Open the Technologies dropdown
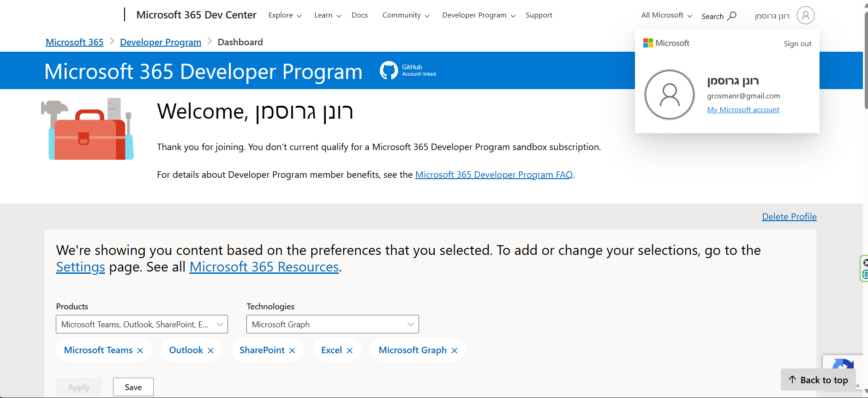The image size is (868, 398). tap(332, 324)
